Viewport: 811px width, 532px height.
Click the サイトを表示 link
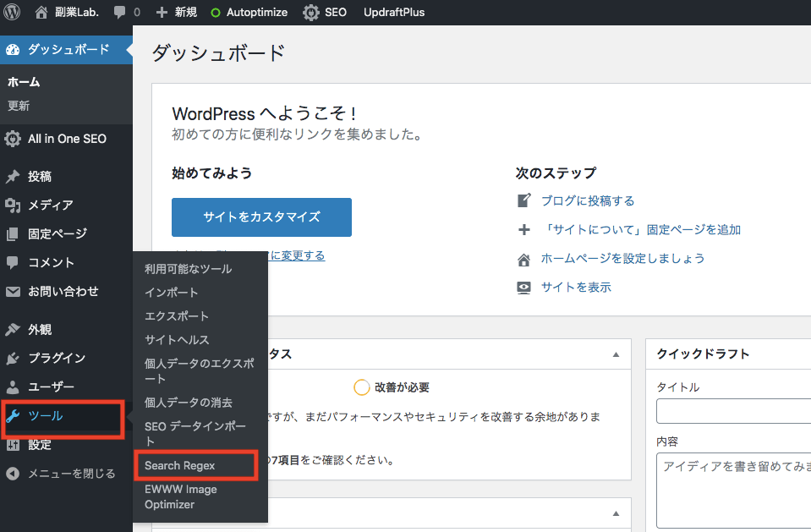click(576, 288)
